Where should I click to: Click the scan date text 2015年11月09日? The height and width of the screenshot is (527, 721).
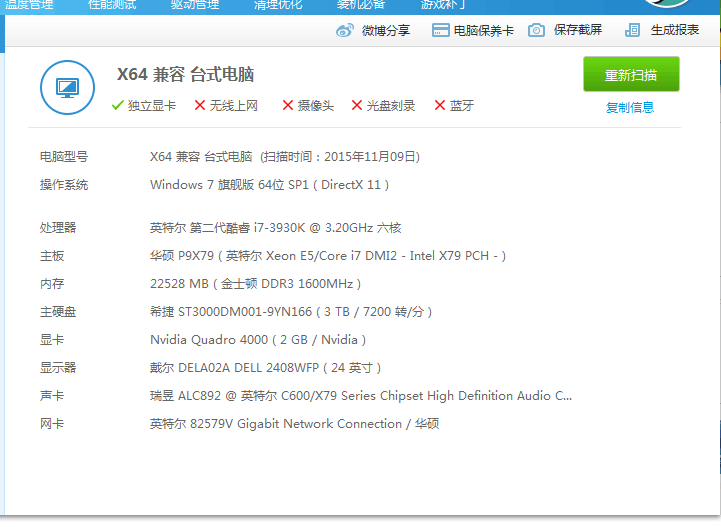[x=372, y=157]
